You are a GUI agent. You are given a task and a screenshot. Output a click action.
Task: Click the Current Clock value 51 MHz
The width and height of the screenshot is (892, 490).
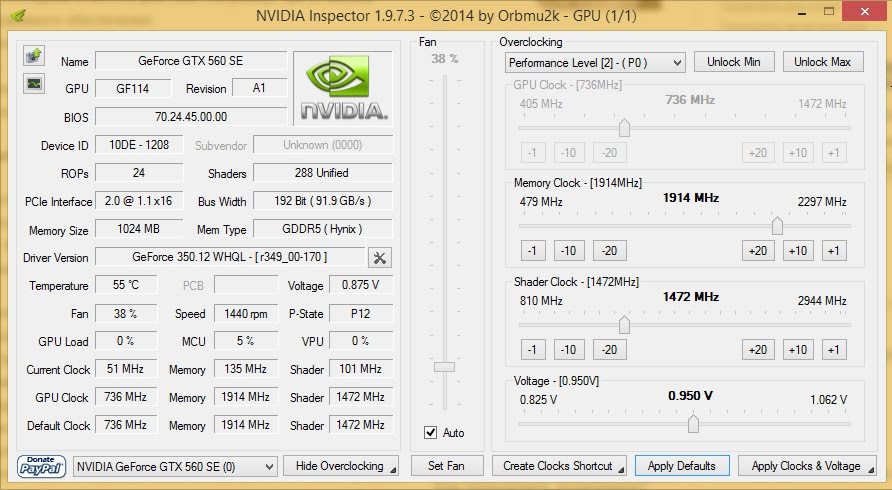pyautogui.click(x=126, y=369)
